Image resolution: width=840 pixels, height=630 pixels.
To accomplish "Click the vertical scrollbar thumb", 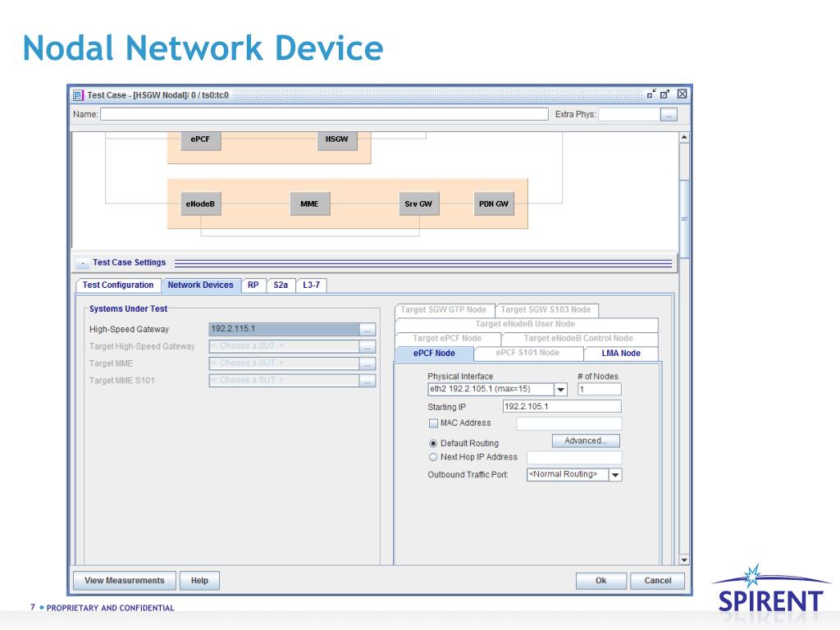I will click(684, 220).
